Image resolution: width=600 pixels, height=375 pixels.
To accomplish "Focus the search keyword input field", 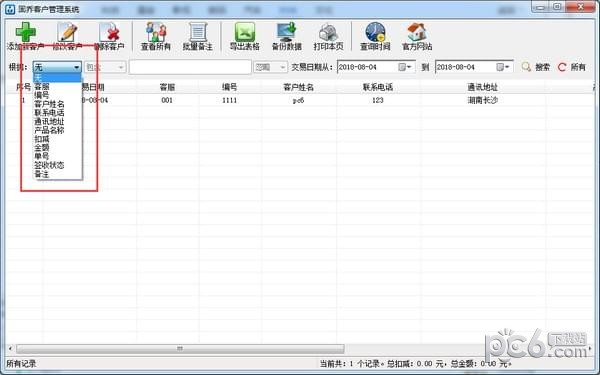I will pyautogui.click(x=190, y=67).
